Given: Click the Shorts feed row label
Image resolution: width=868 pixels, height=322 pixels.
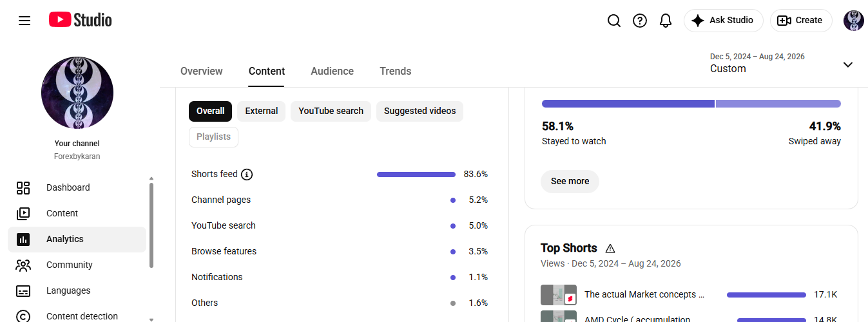Looking at the screenshot, I should (215, 174).
